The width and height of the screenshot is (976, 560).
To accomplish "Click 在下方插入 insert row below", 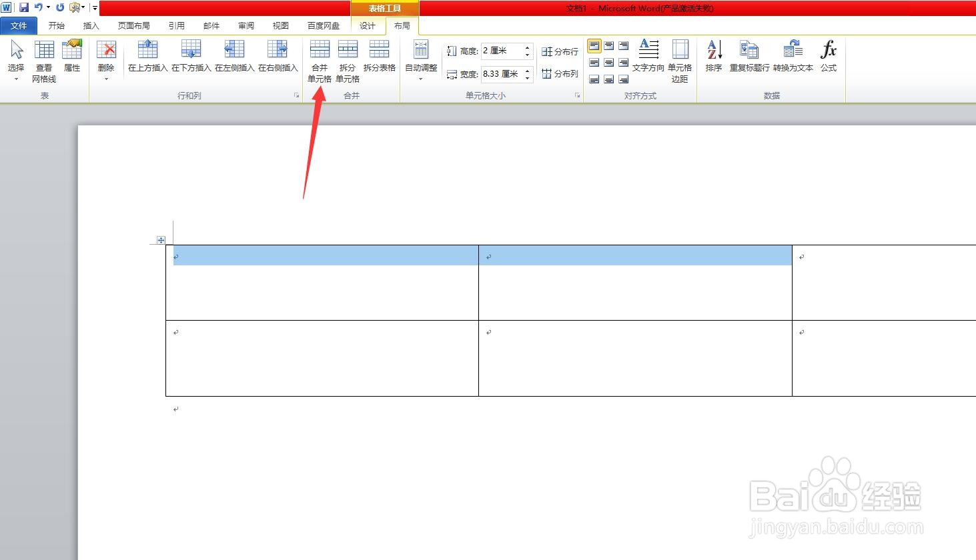I will pos(191,56).
